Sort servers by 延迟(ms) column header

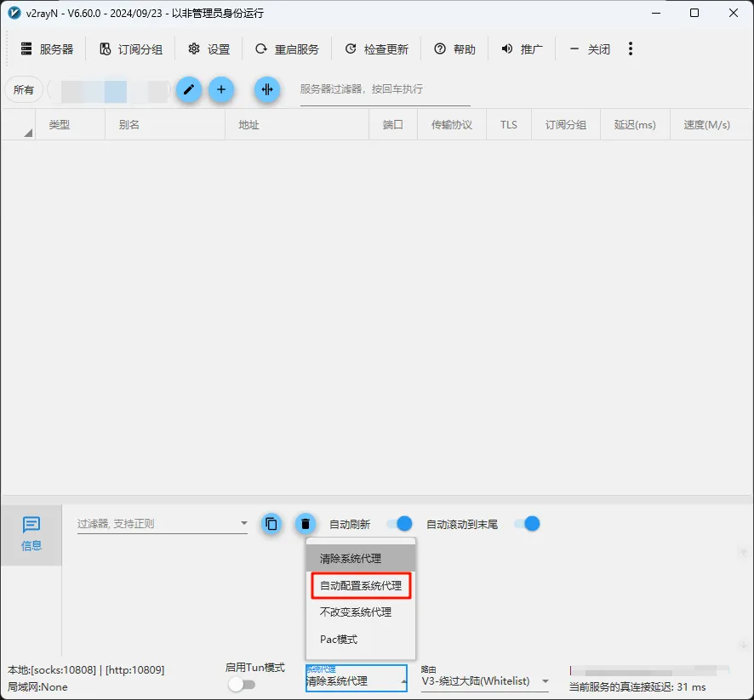tap(635, 125)
